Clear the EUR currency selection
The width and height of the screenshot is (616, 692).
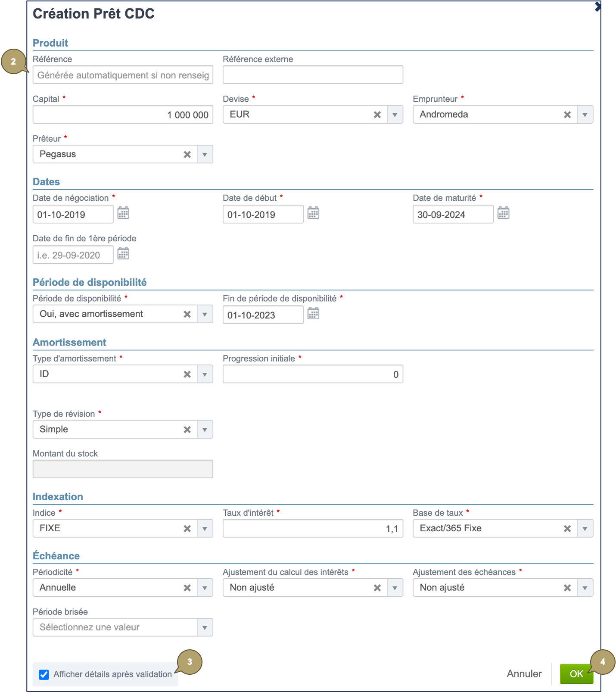point(377,115)
